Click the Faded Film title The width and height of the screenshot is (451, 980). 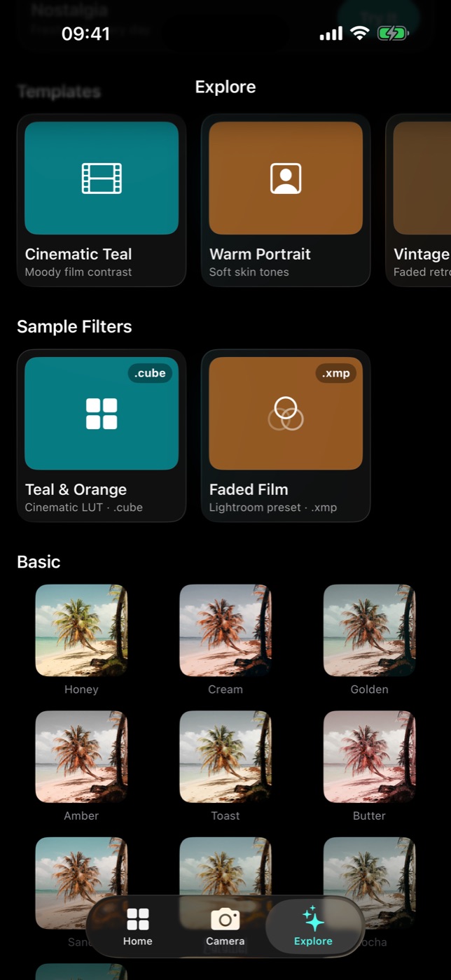coord(249,489)
